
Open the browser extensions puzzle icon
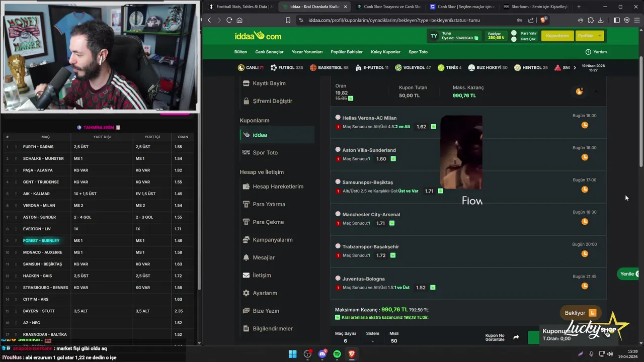[x=590, y=20]
